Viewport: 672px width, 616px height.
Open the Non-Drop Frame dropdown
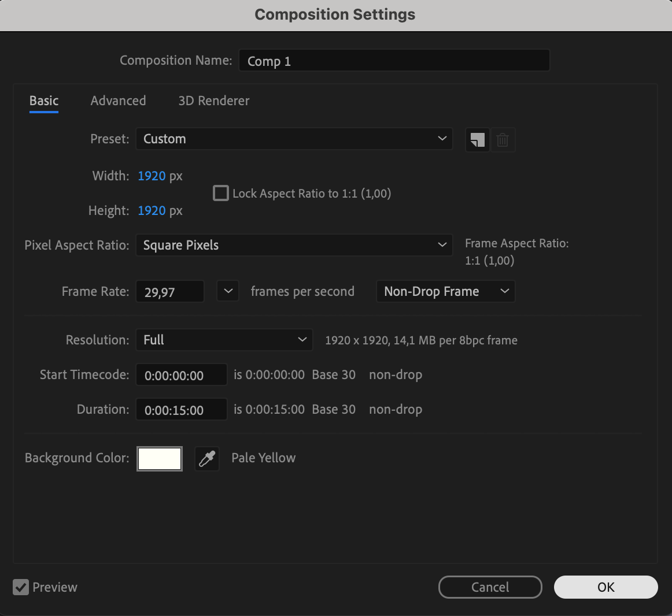446,291
